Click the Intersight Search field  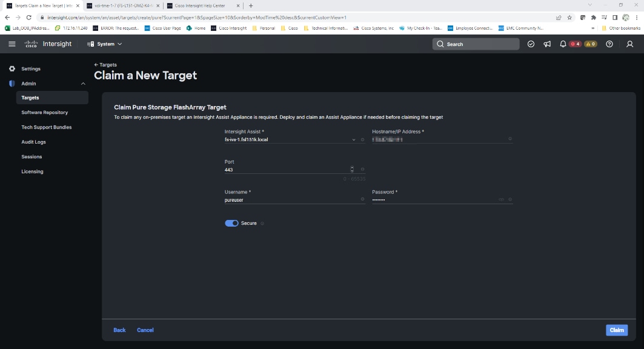coord(476,44)
